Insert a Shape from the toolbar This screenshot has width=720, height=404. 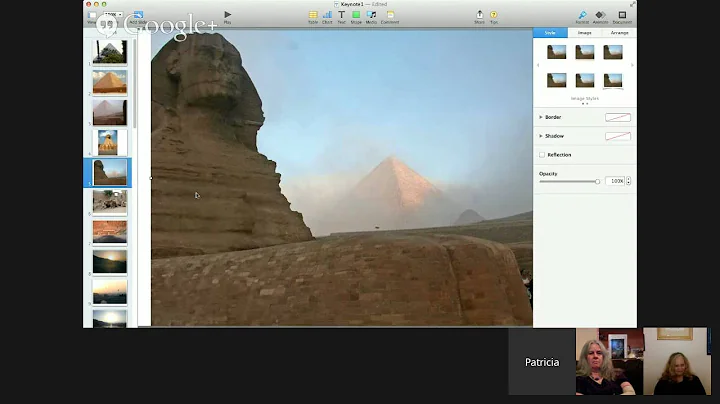pos(356,17)
